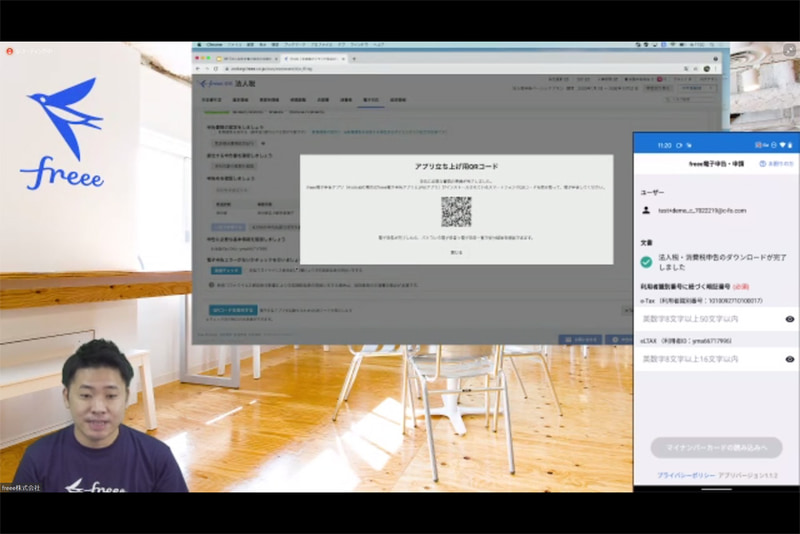This screenshot has height=534, width=800.
Task: Open Chrome three-dot menu
Action: pos(716,68)
